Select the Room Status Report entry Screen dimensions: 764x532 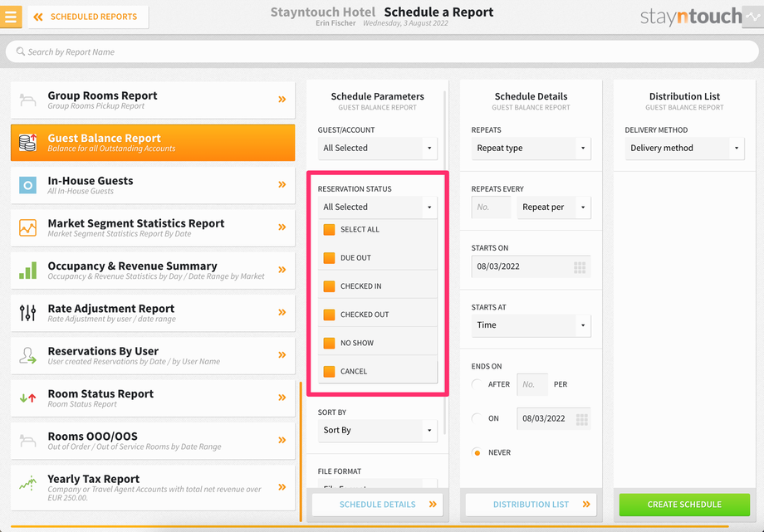[x=153, y=398]
